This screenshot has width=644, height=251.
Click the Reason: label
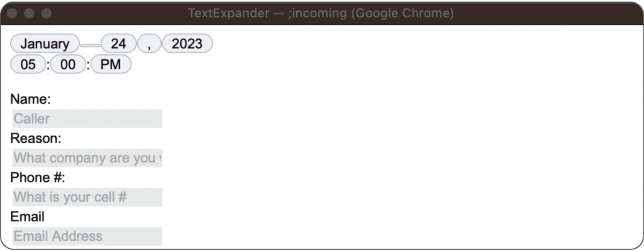click(36, 138)
